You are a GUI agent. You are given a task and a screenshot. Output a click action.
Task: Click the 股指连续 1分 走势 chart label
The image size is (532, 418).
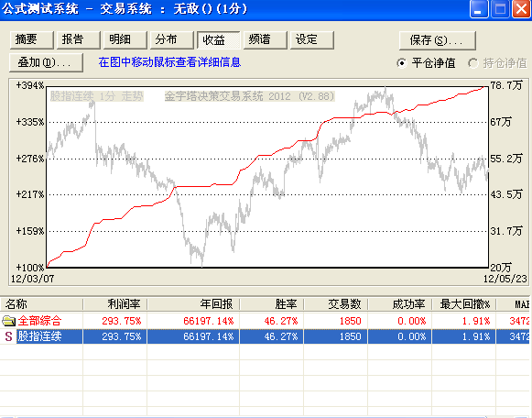(x=97, y=96)
